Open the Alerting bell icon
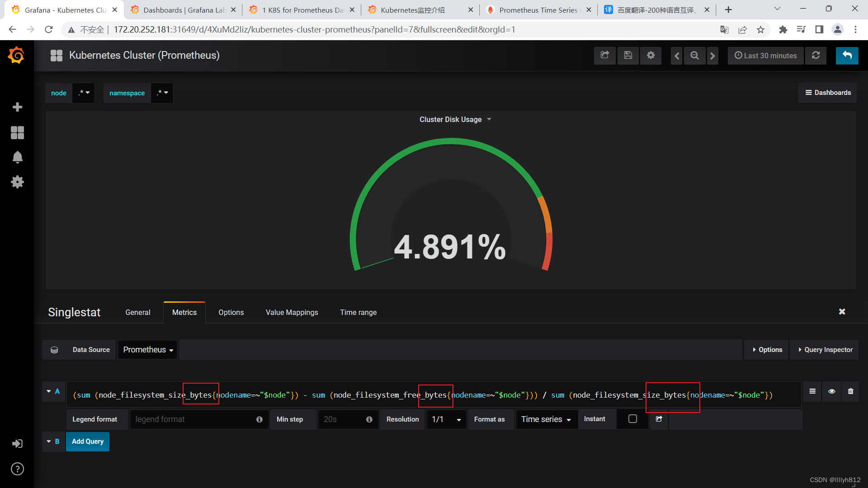868x488 pixels. [17, 157]
